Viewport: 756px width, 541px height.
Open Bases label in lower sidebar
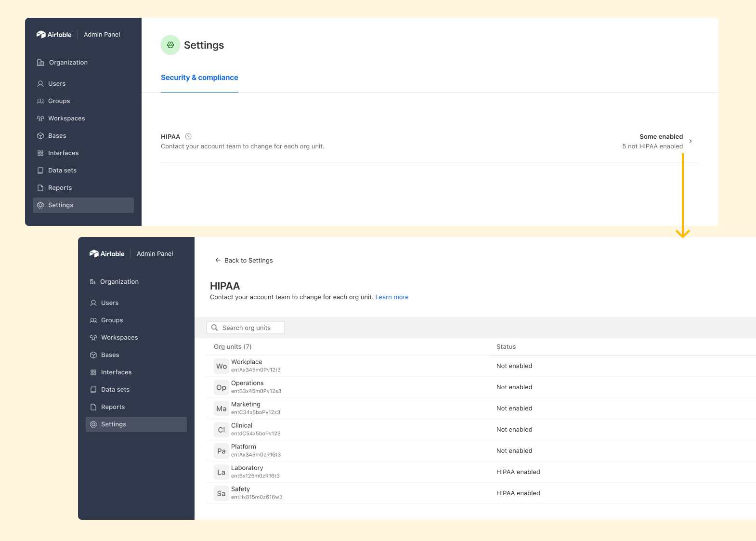[110, 355]
